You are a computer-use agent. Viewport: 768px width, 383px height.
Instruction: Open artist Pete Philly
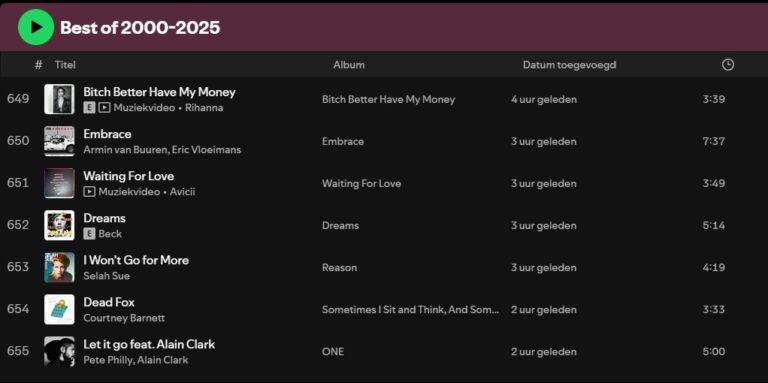(x=107, y=360)
